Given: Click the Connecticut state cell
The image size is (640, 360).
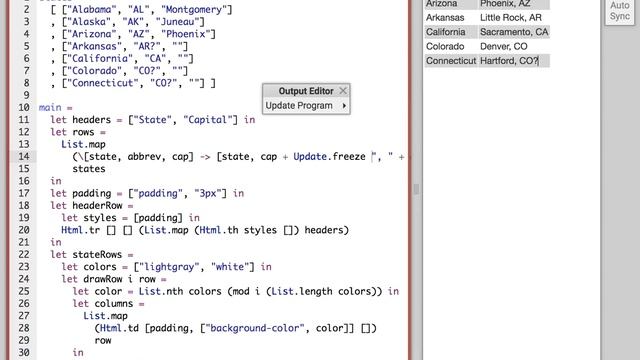Looking at the screenshot, I should tap(451, 61).
